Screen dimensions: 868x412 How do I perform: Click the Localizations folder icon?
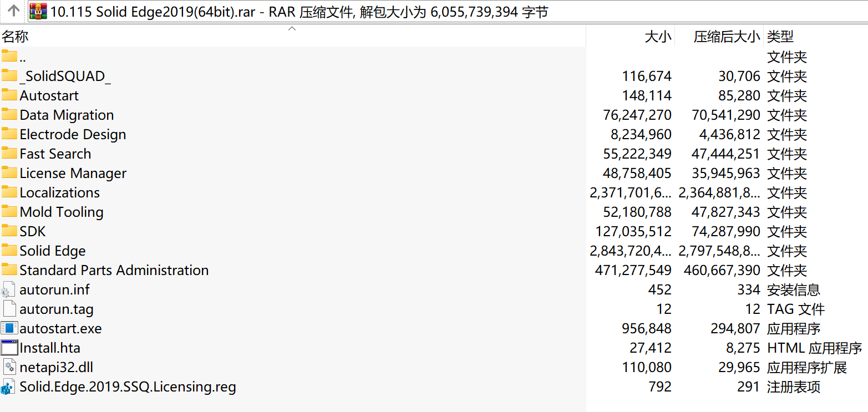(x=9, y=192)
